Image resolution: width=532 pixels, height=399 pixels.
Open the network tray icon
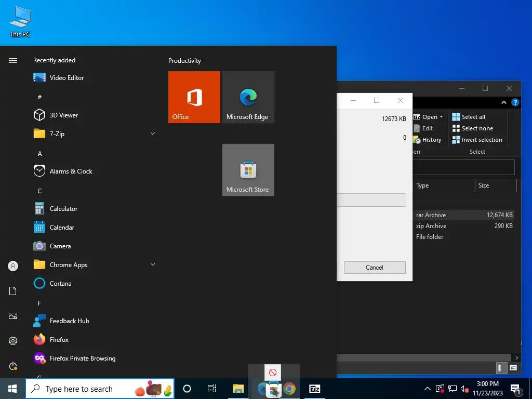[453, 389]
